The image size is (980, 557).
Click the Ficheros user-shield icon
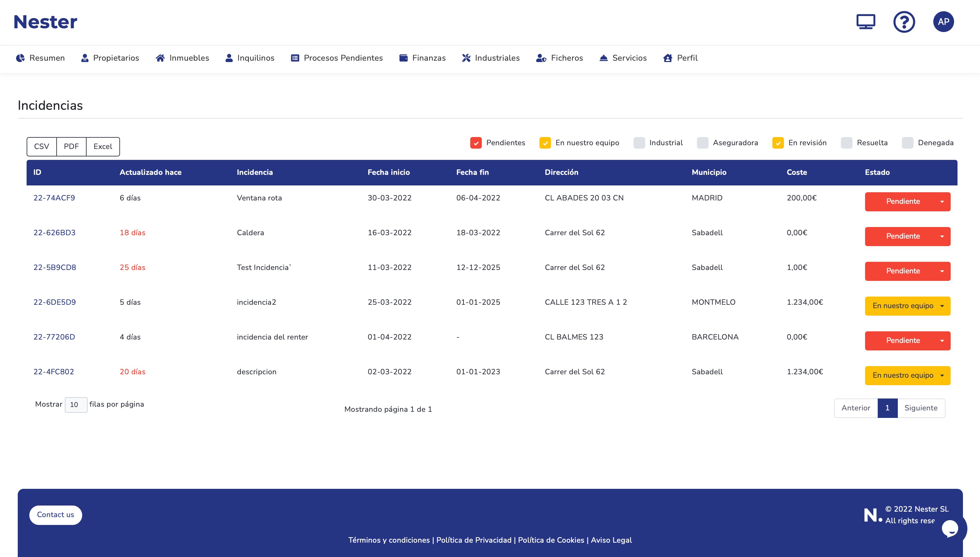[541, 58]
